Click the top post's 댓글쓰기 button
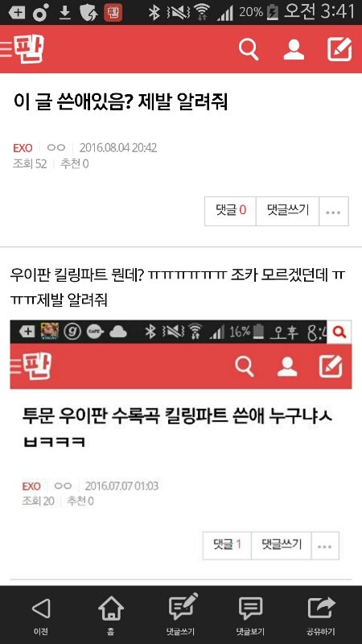Screen dimensions: 362x644 (x=287, y=211)
